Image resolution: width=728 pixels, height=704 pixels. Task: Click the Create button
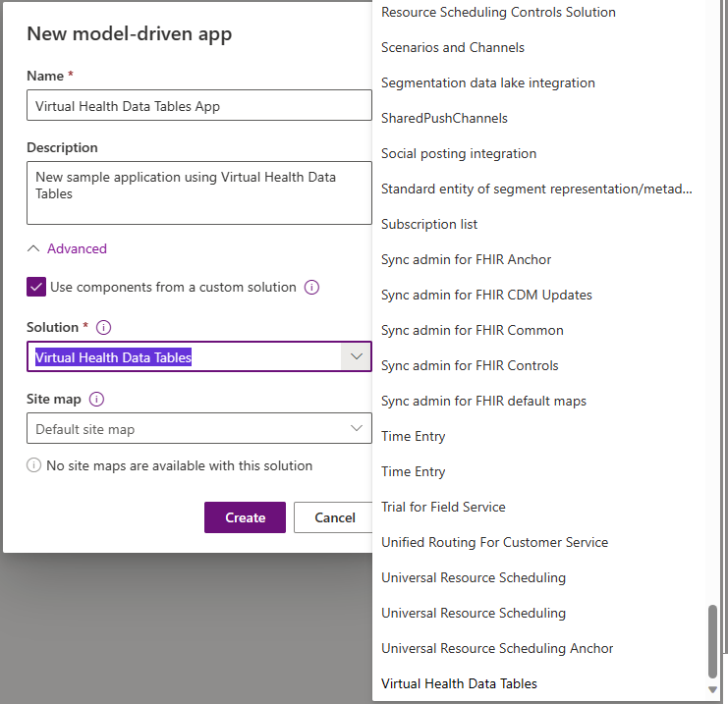(246, 517)
